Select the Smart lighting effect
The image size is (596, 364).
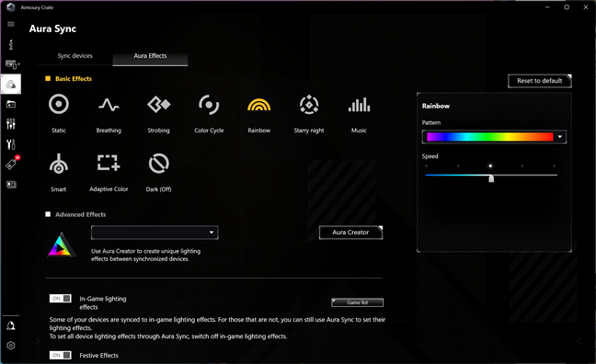tap(59, 164)
